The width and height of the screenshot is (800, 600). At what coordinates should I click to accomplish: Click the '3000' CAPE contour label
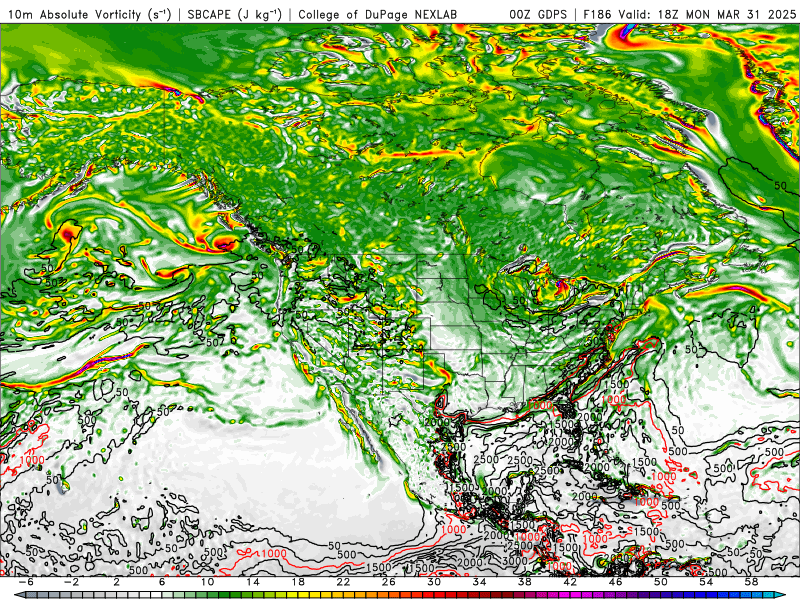(514, 560)
